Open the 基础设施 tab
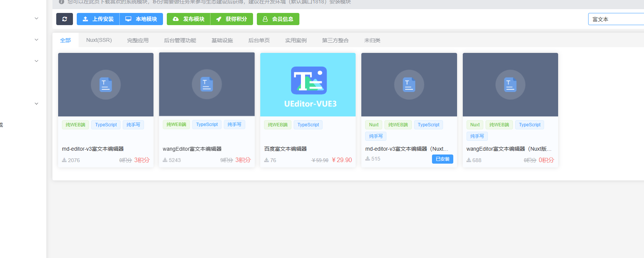This screenshot has width=644, height=258. [222, 40]
